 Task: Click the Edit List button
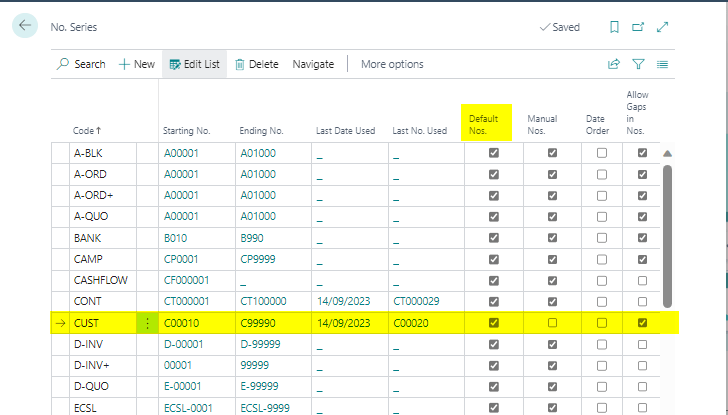[x=195, y=64]
